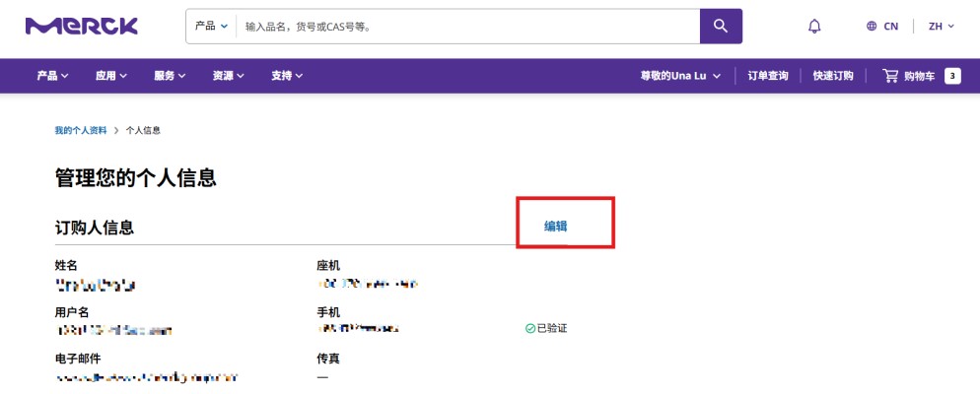980x394 pixels.
Task: Open the 应用 navigation menu
Action: point(111,76)
